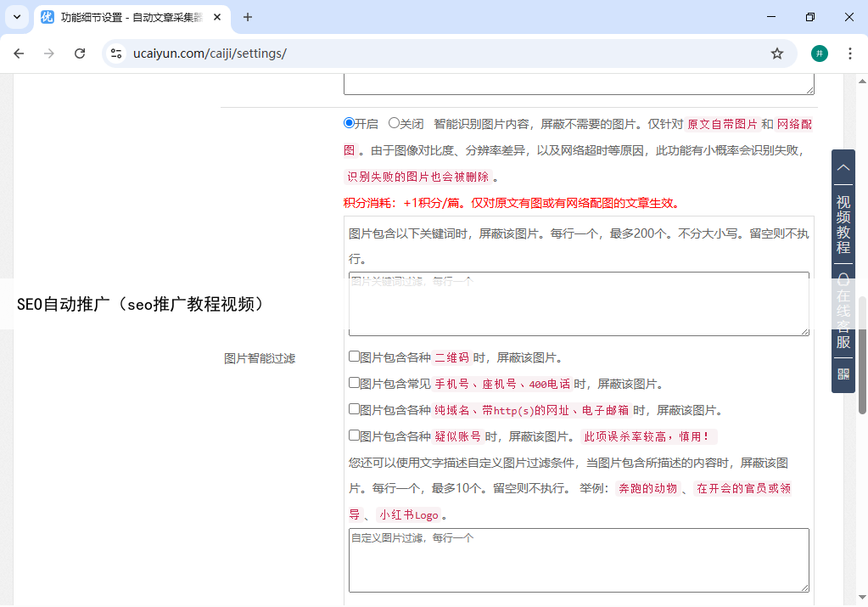Viewport: 868px width, 607px height.
Task: Switch to the 功能细节设置 browser tab
Action: (127, 17)
